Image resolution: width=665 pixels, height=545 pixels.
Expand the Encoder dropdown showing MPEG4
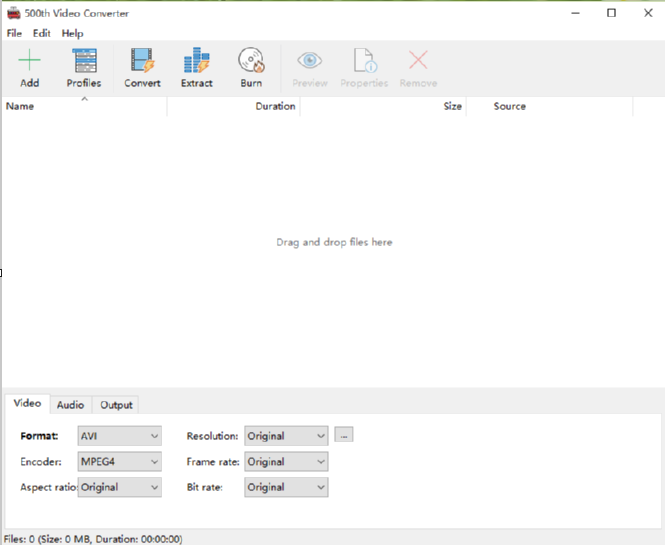pos(120,461)
